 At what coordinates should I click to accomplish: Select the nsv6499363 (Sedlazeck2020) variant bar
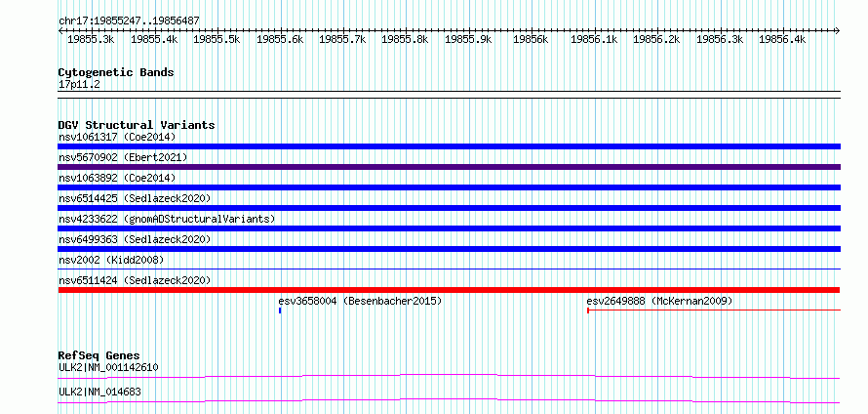tap(449, 249)
